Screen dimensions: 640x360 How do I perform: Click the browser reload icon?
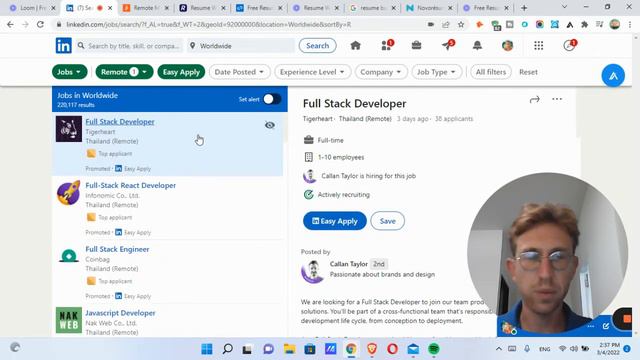[x=40, y=24]
